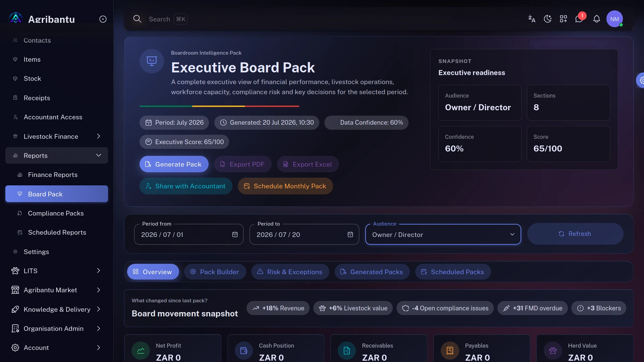
Task: Select Board Pack submenu item
Action: (57, 194)
